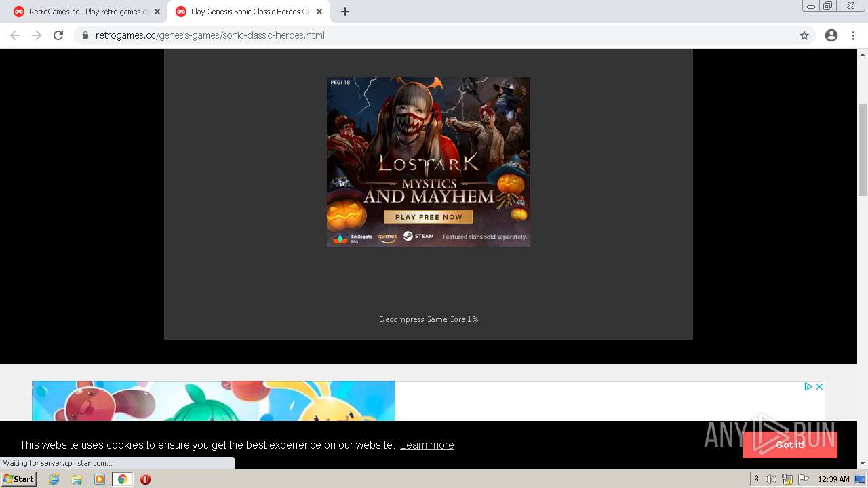Select the Chrome taskbar button
The height and width of the screenshot is (488, 868).
(x=123, y=479)
